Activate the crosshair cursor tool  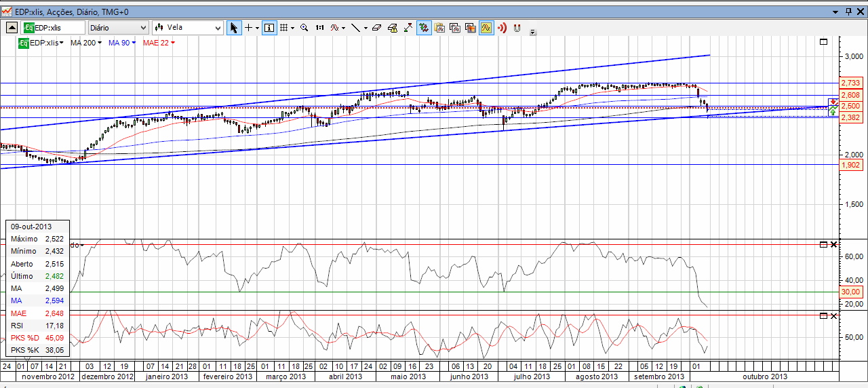[248, 28]
